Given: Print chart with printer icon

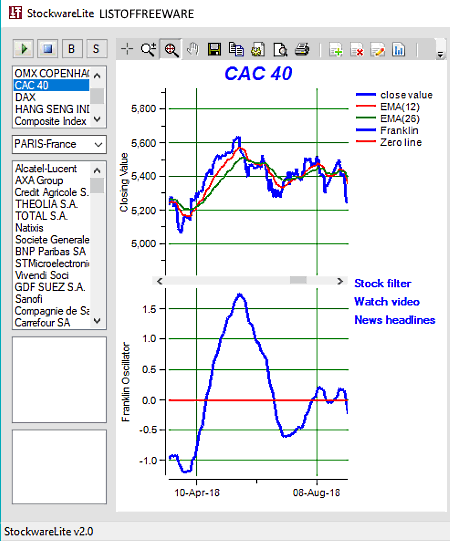Looking at the screenshot, I should (x=302, y=49).
